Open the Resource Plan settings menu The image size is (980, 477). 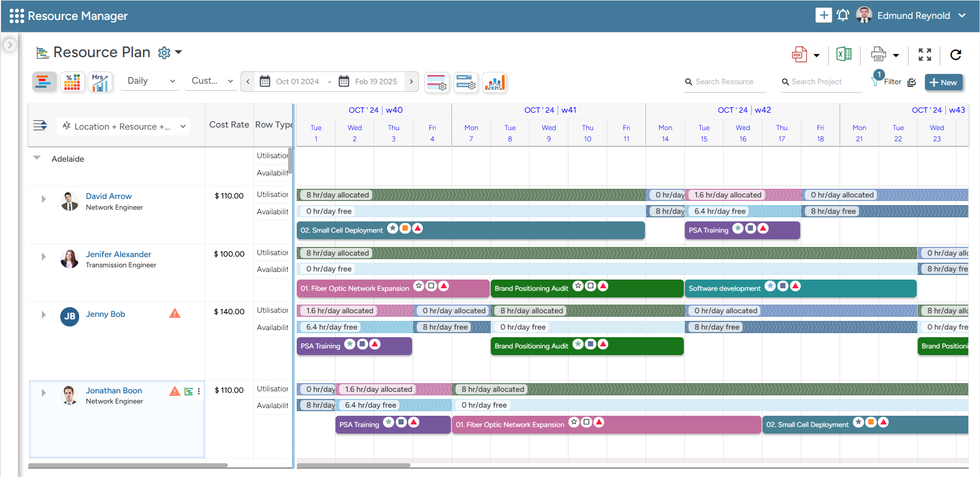164,53
